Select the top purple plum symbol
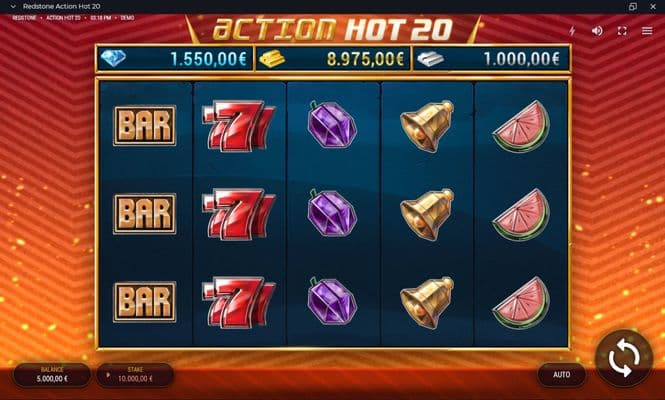Viewport: 665px width, 400px height. point(332,125)
